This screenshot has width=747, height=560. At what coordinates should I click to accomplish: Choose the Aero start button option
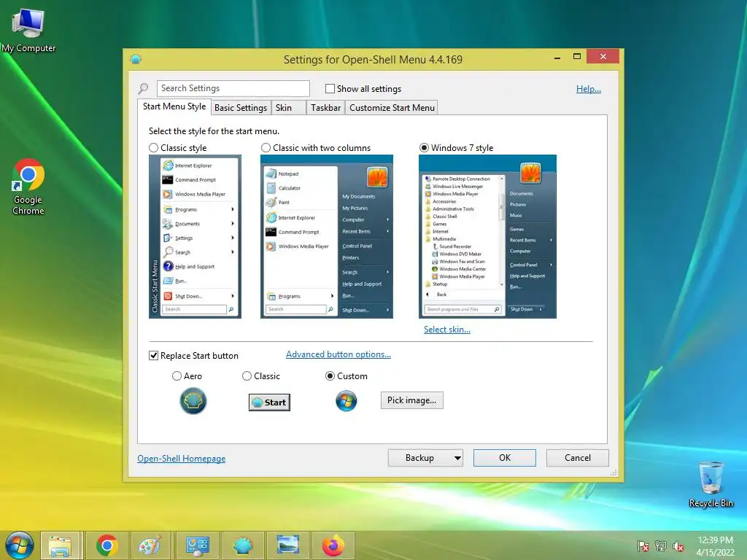pyautogui.click(x=177, y=376)
